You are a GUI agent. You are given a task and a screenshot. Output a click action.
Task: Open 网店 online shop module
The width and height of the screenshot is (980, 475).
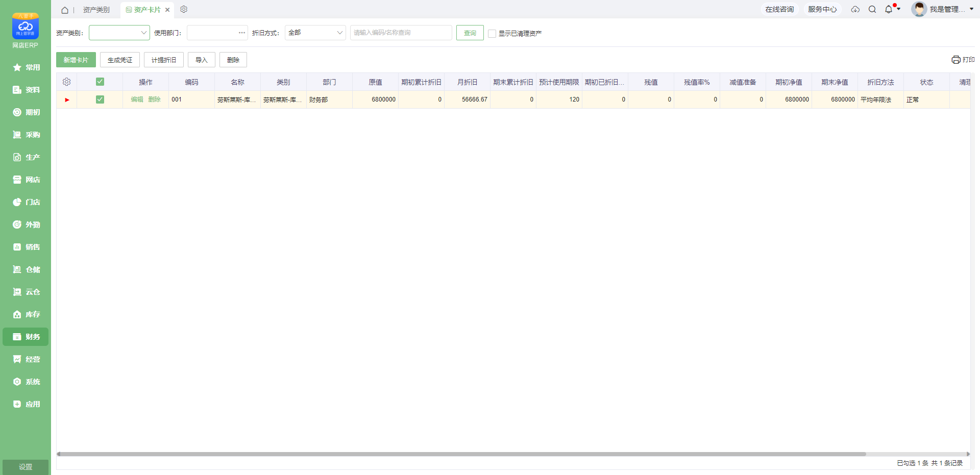coord(26,180)
